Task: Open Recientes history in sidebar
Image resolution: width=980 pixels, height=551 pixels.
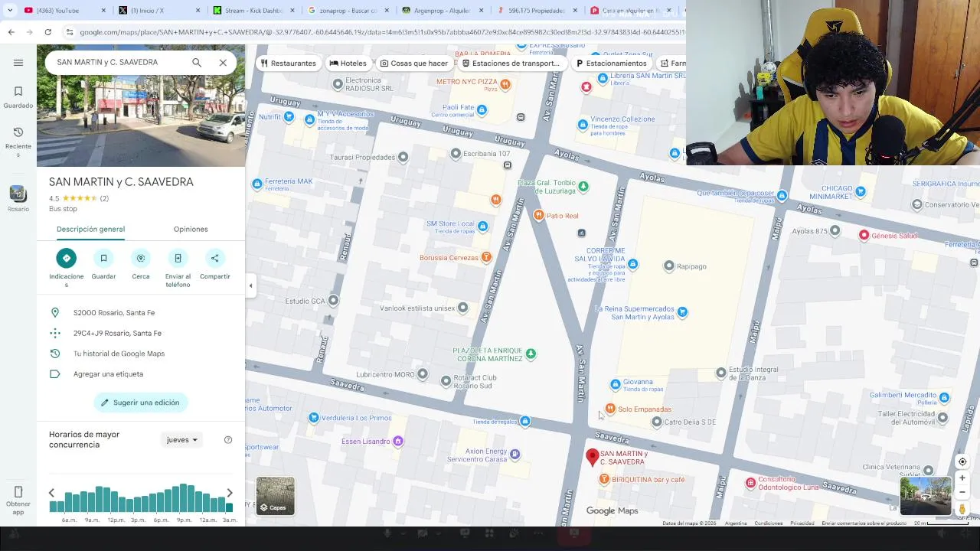Action: (x=18, y=142)
